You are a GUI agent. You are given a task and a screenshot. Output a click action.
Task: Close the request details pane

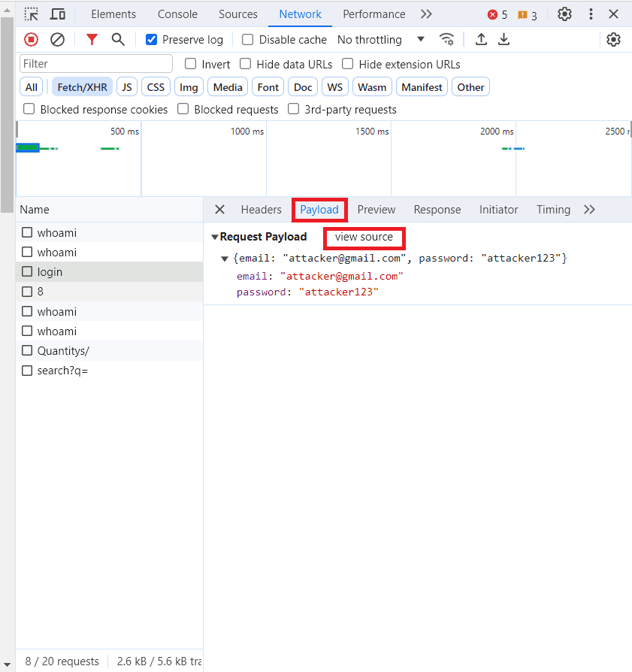click(219, 210)
